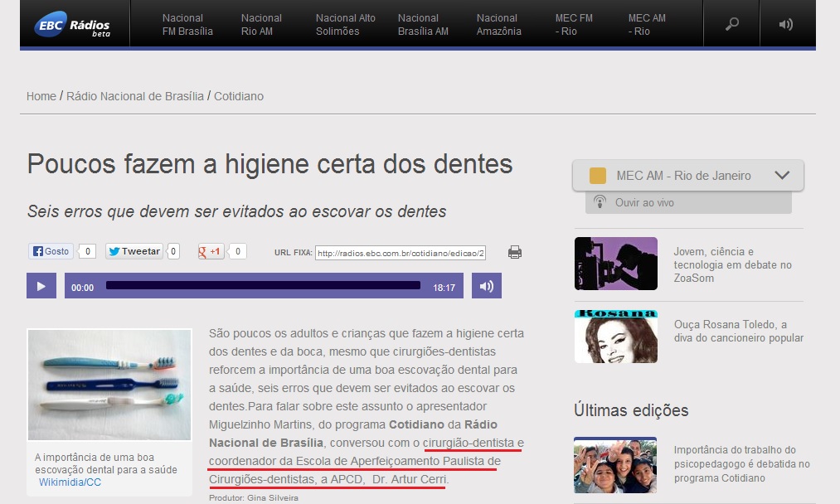Open Rádio Nacional de Brasília breadcrumb
Image resolution: width=840 pixels, height=504 pixels.
135,96
